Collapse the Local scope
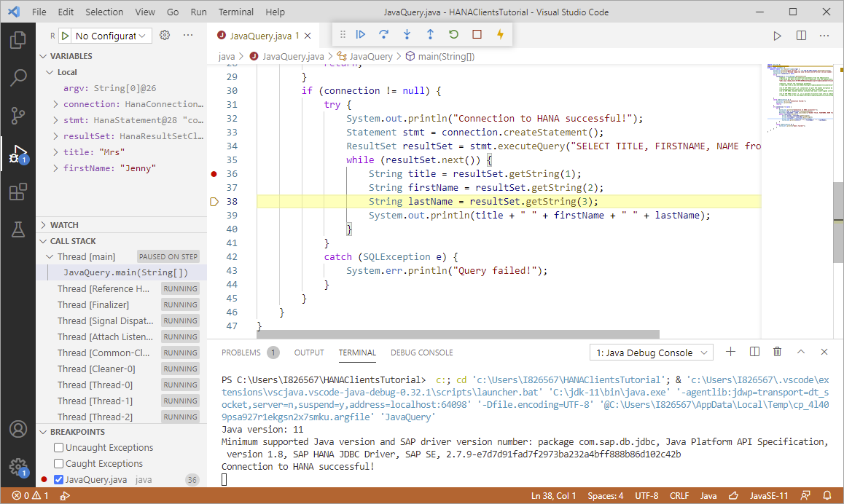 click(x=50, y=72)
